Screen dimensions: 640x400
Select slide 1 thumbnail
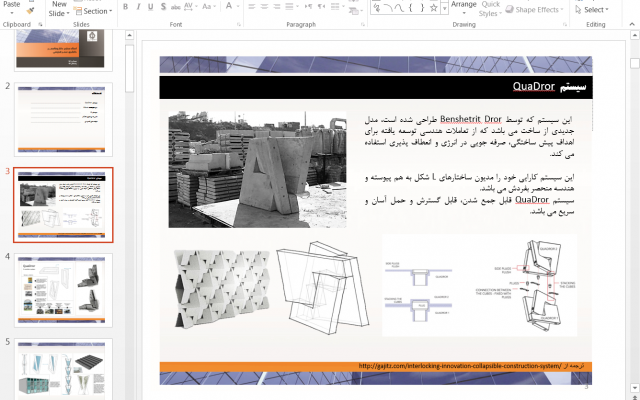63,50
